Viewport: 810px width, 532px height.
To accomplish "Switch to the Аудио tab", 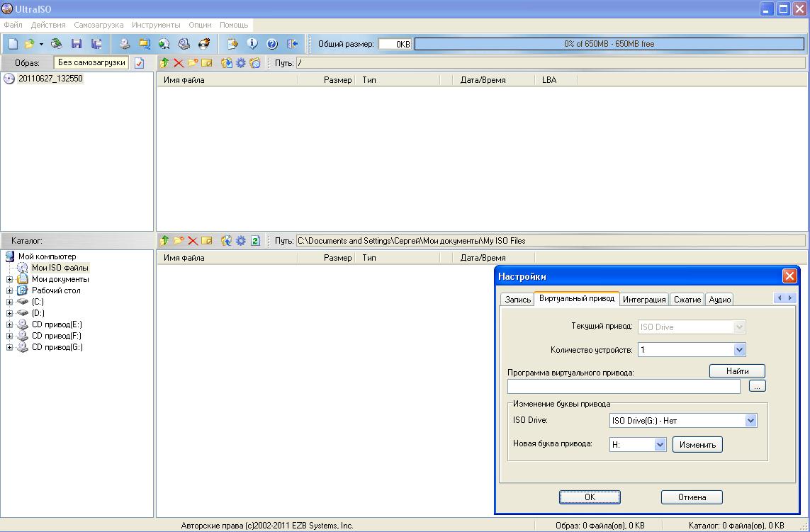I will click(x=719, y=300).
